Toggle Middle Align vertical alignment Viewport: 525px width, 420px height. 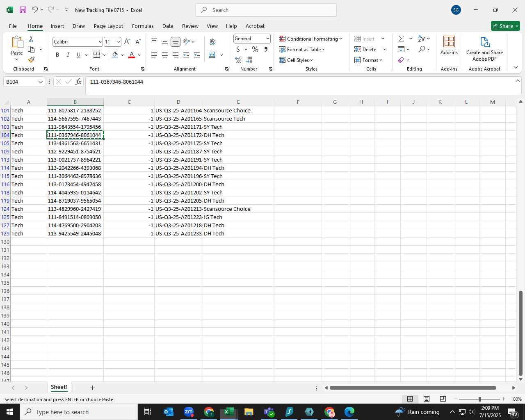pyautogui.click(x=165, y=42)
